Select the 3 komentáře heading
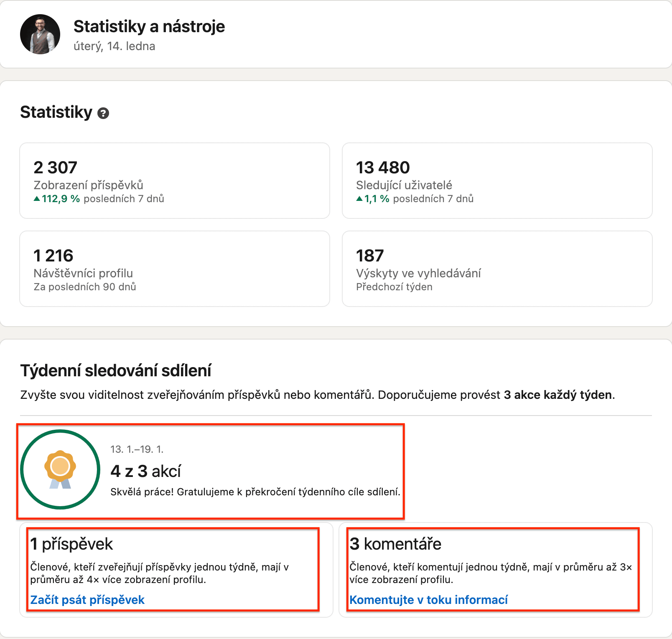672x639 pixels. point(395,544)
